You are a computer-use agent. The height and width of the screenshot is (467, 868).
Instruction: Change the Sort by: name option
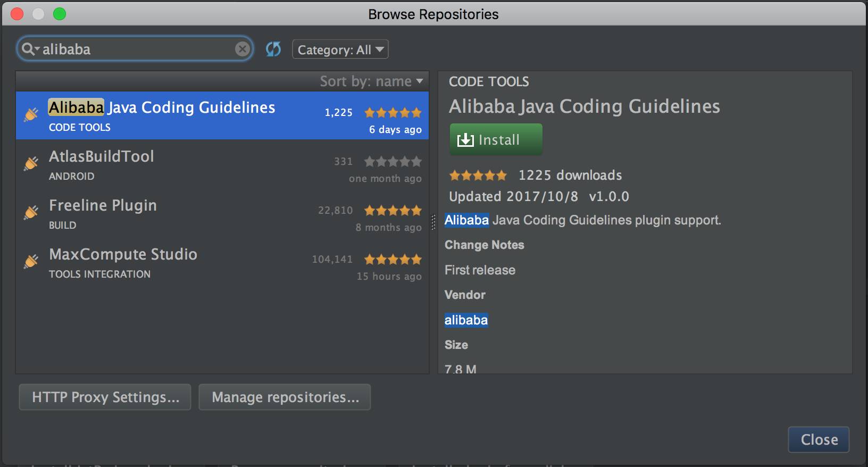click(371, 81)
